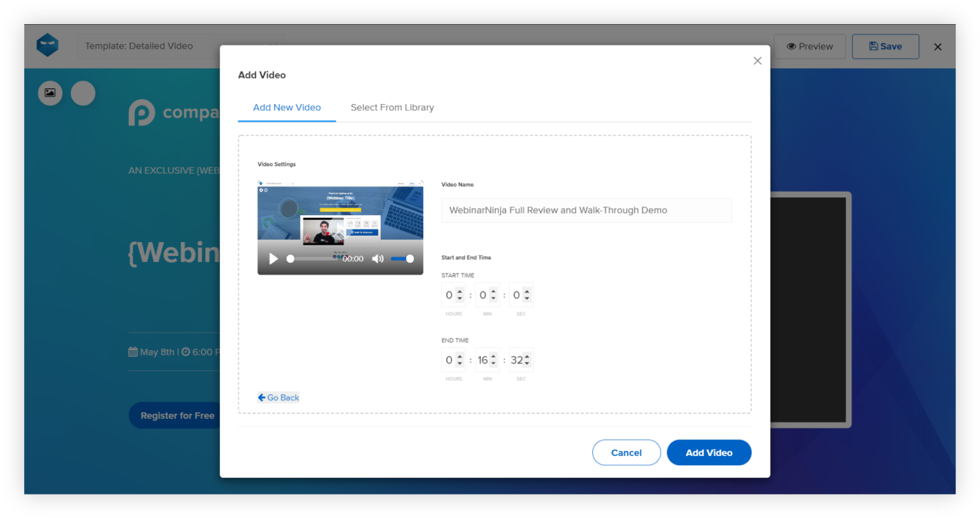
Task: Decrease start time seconds
Action: [527, 298]
